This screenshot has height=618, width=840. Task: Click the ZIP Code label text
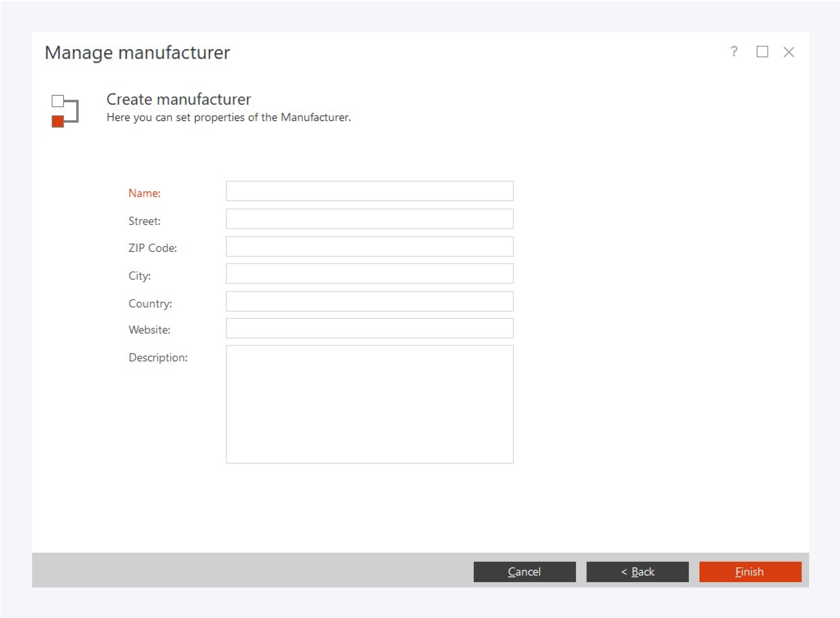click(152, 248)
